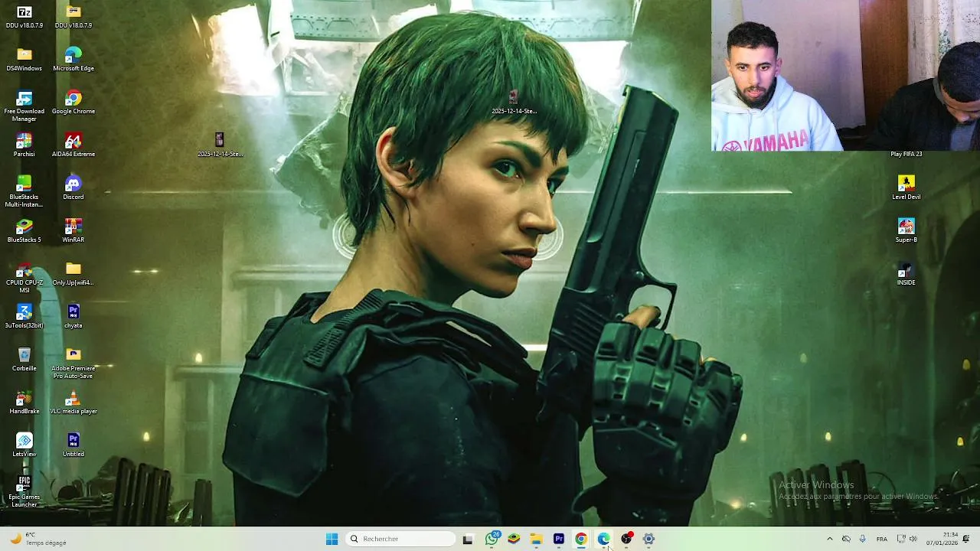Launch AIDA64 Extreme
Screen dimensions: 980x551
pyautogui.click(x=73, y=145)
